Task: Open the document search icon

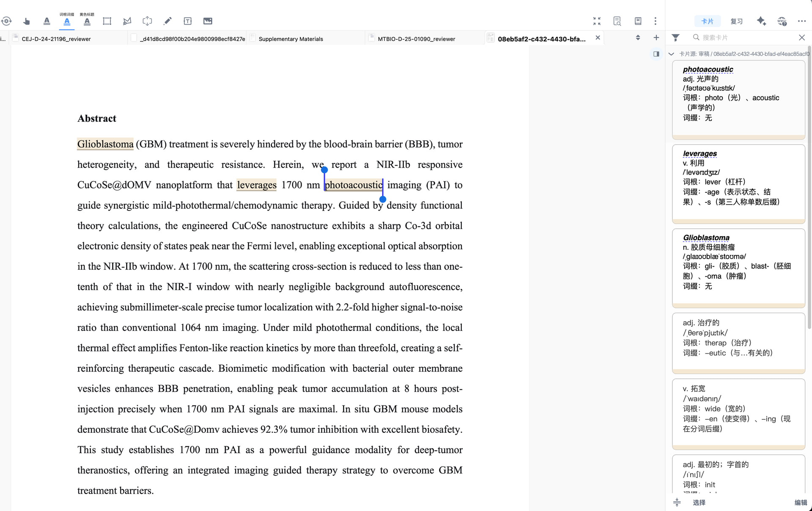Action: tap(617, 21)
